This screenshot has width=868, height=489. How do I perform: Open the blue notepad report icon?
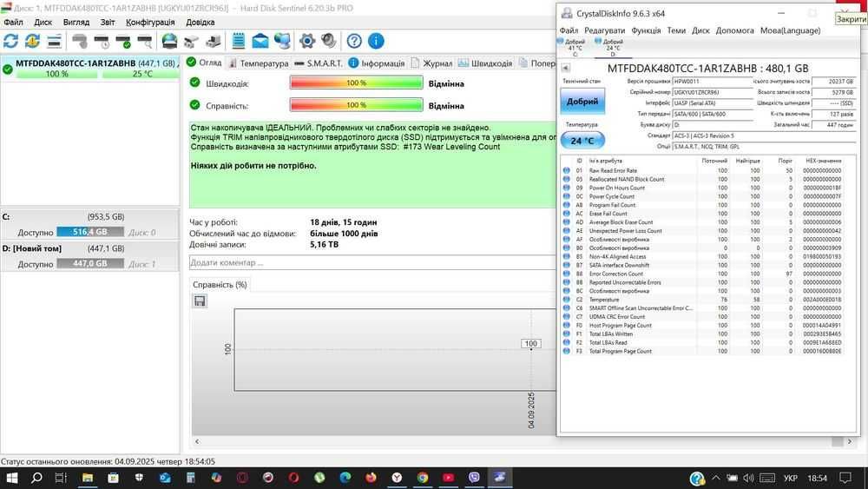pyautogui.click(x=239, y=41)
